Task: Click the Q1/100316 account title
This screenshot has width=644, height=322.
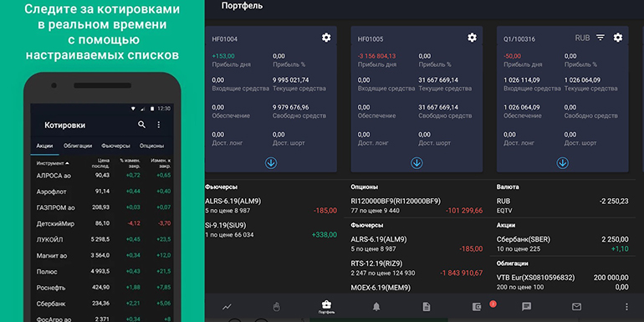Action: [519, 39]
